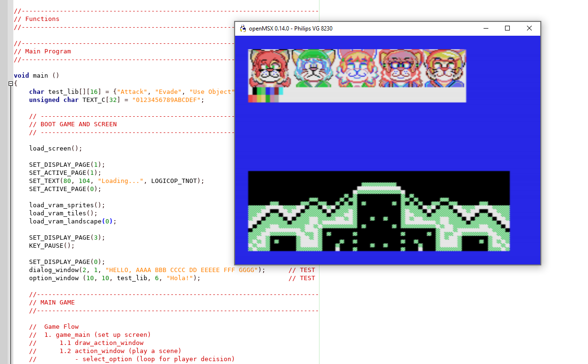Click the 'SET_DISPLAY_PAGE(3);' line
This screenshot has width=588, height=364.
[x=67, y=237]
